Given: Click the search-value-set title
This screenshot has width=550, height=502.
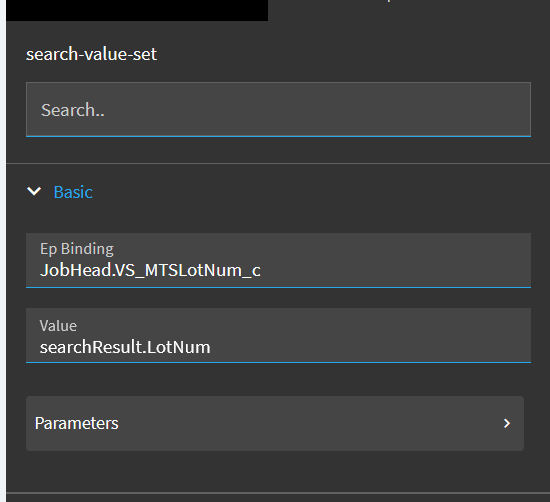Looking at the screenshot, I should [x=91, y=54].
